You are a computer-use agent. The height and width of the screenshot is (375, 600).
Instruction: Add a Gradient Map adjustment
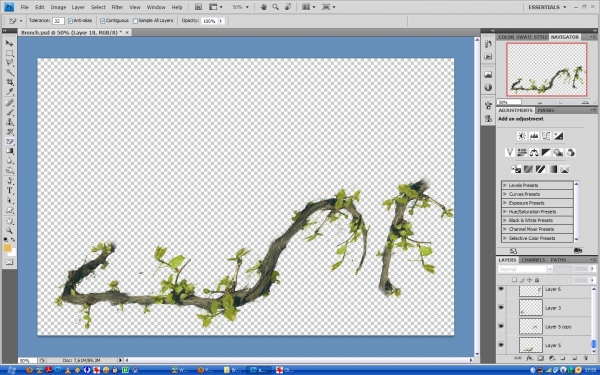[x=553, y=169]
